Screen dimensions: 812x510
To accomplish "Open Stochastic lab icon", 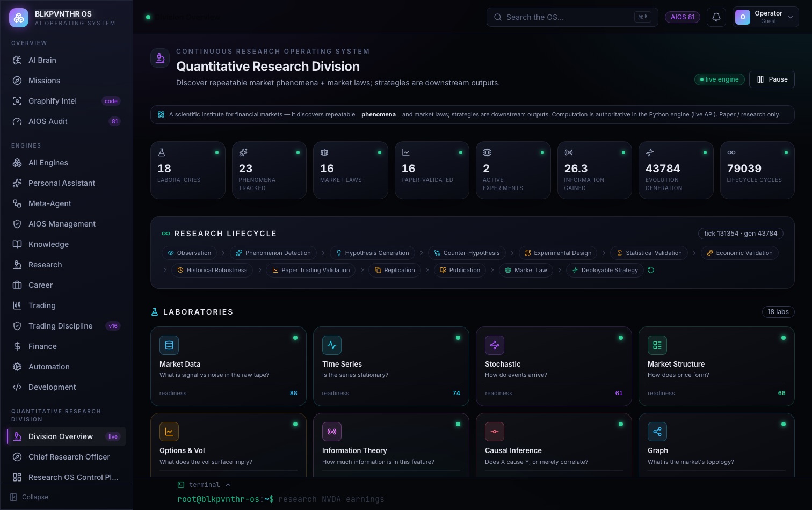I will point(495,345).
